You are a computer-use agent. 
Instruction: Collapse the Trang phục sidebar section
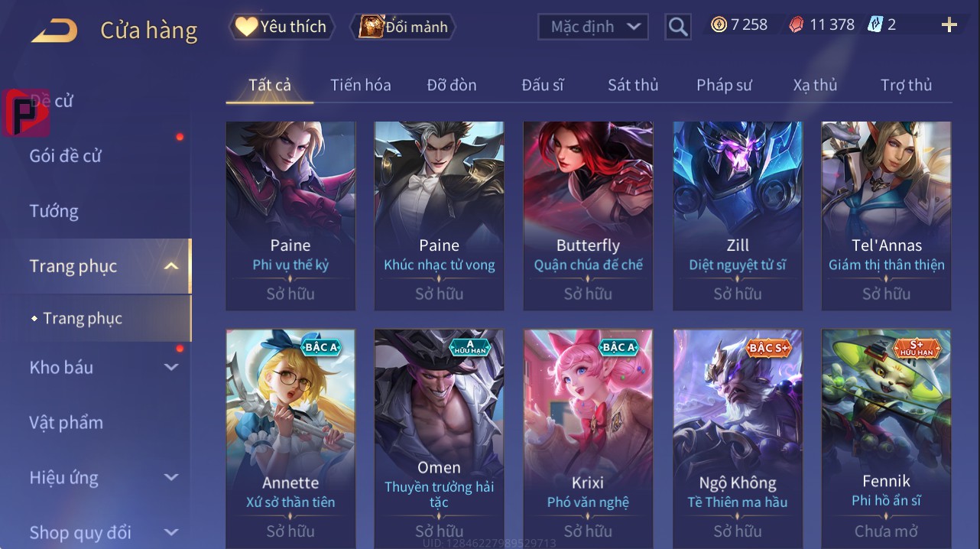coord(171,266)
